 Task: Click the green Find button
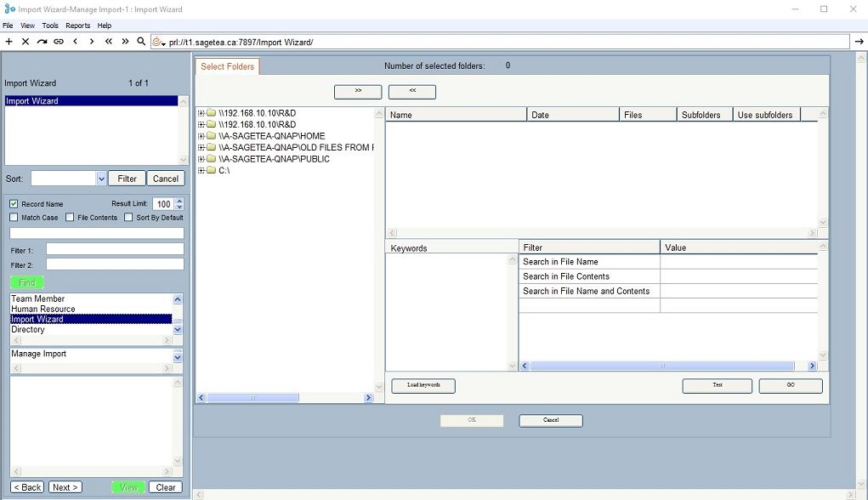[x=27, y=282]
